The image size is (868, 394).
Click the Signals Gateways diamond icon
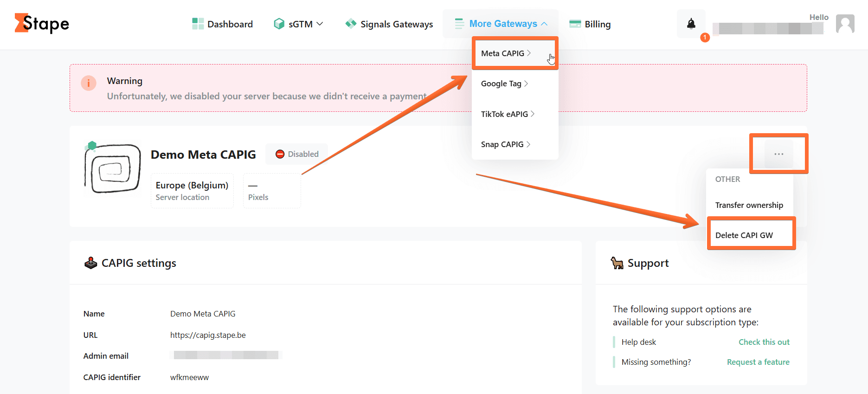351,24
